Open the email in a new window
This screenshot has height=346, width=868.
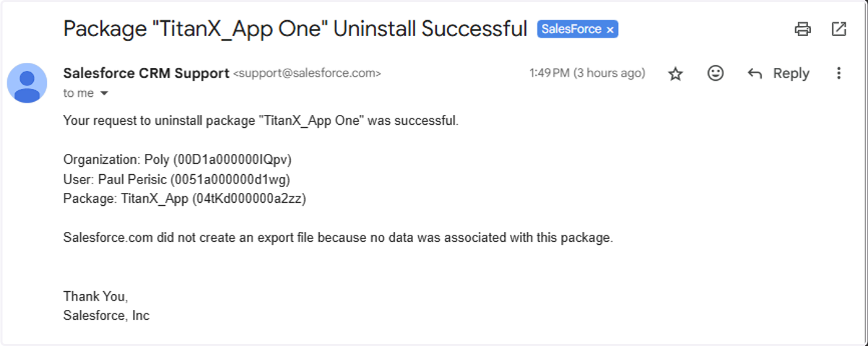tap(838, 29)
